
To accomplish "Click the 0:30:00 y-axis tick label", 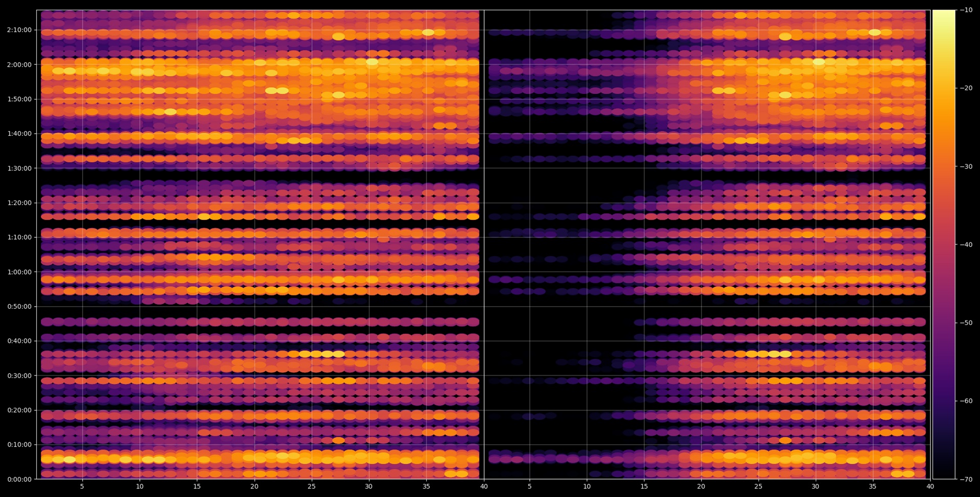I will point(19,376).
